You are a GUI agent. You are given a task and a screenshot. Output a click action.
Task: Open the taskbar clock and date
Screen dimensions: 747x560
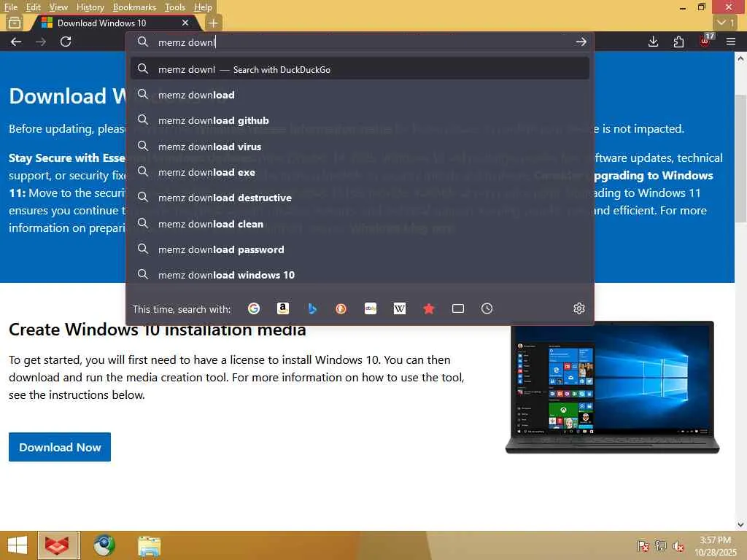(715, 545)
